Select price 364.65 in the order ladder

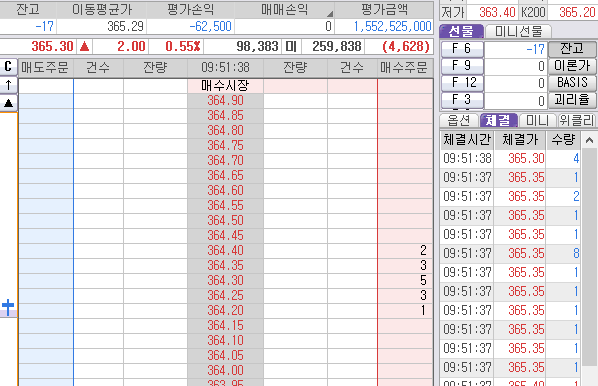[x=225, y=176]
